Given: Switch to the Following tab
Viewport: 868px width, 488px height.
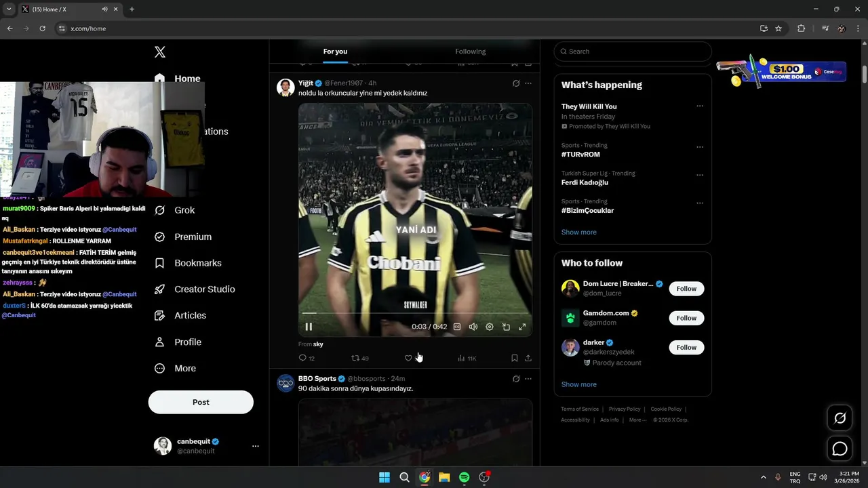Looking at the screenshot, I should 470,52.
